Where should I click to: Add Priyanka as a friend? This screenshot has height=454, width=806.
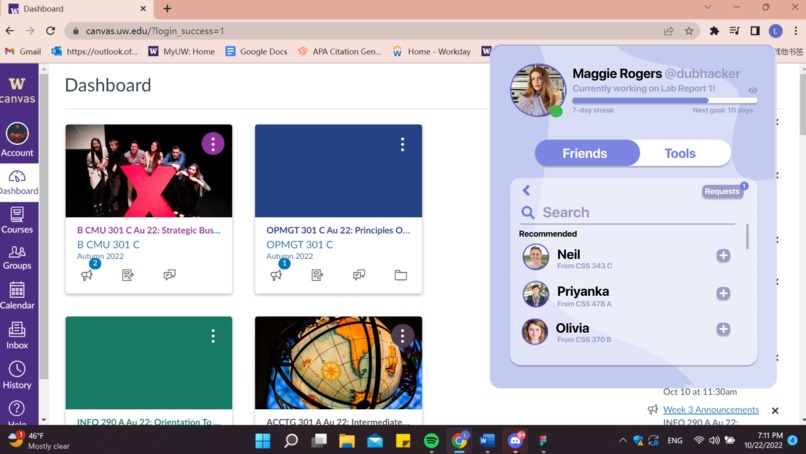723,293
